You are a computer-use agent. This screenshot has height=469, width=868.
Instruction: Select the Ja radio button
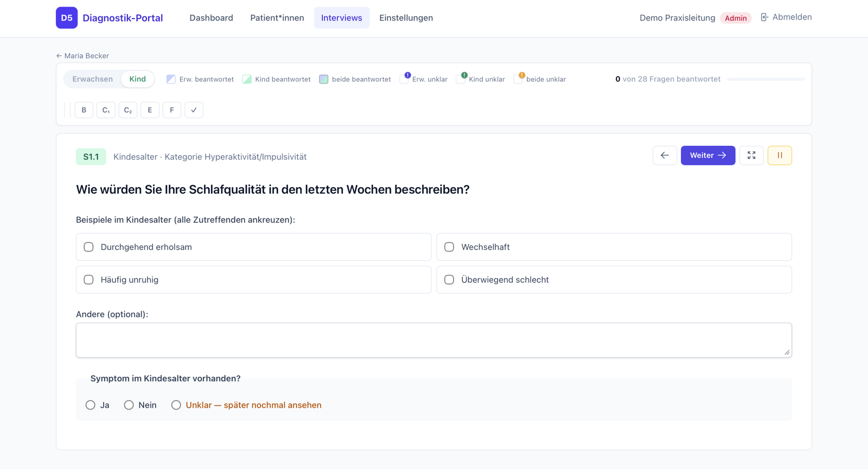click(x=91, y=405)
